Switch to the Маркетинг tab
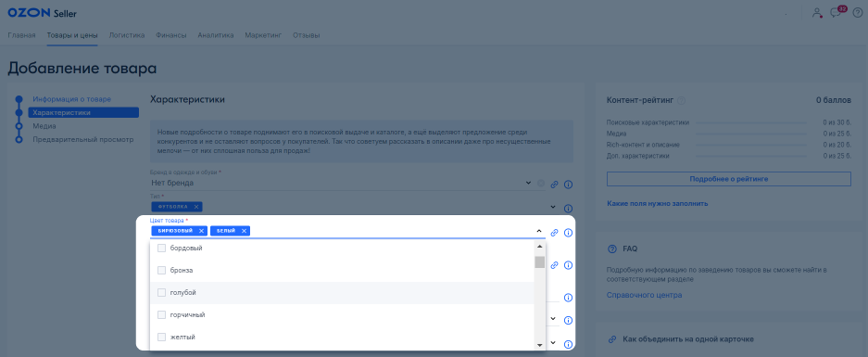 [x=263, y=35]
